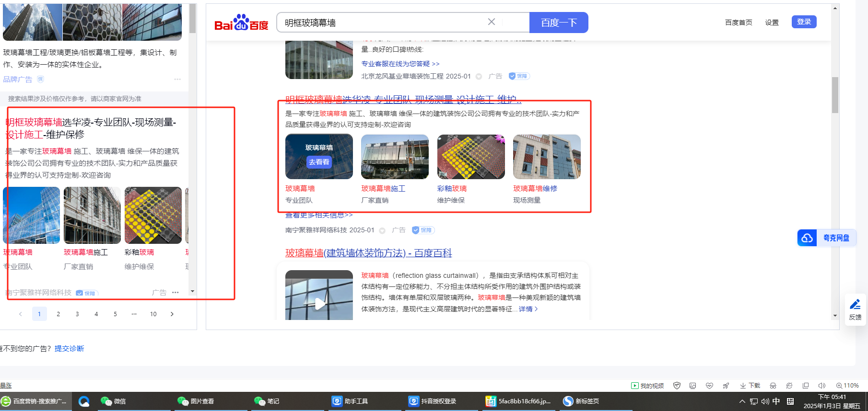Clear the search box with the X icon
Image resolution: width=868 pixels, height=411 pixels.
(x=491, y=22)
